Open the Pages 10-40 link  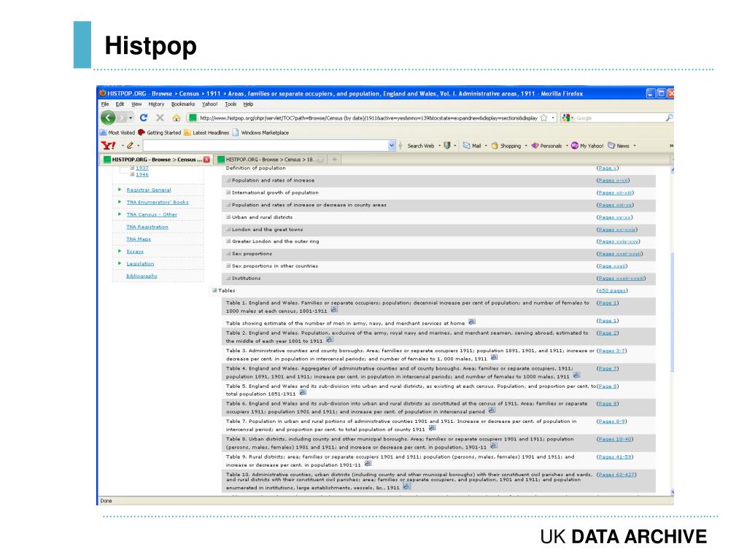click(x=614, y=439)
